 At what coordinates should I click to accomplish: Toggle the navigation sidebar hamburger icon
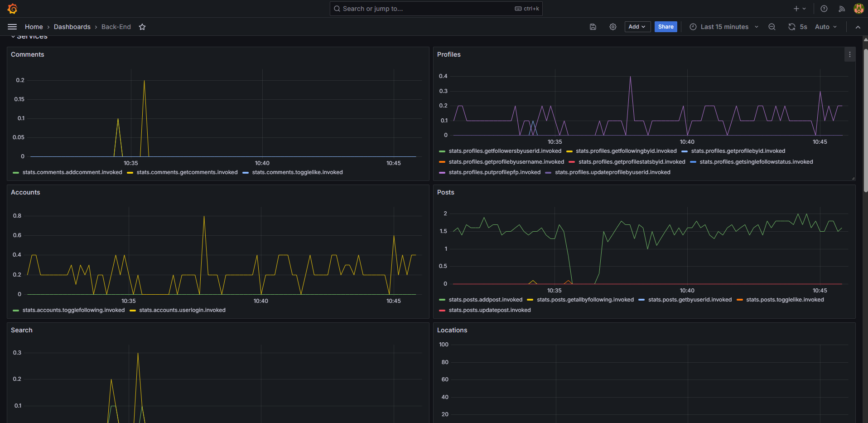[12, 27]
